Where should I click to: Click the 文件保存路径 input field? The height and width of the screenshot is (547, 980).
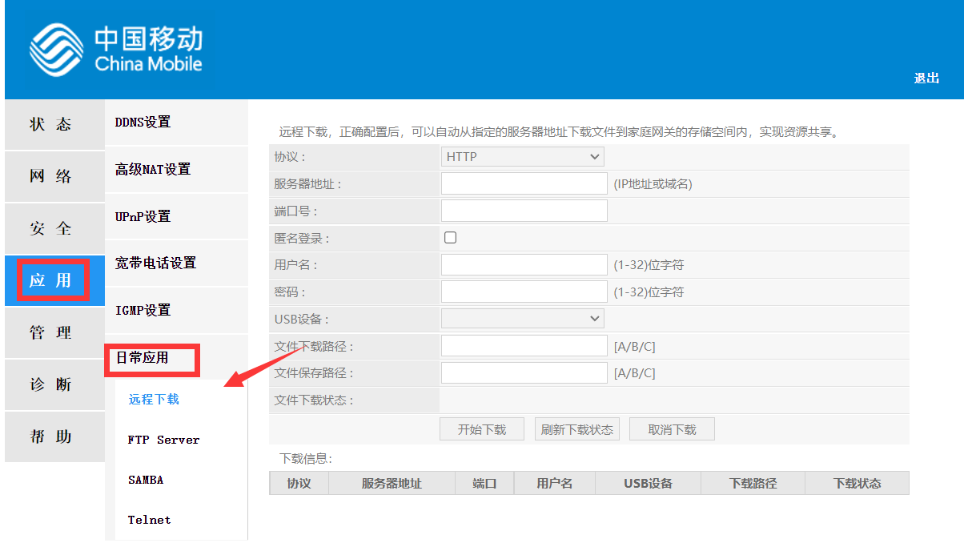[x=524, y=373]
